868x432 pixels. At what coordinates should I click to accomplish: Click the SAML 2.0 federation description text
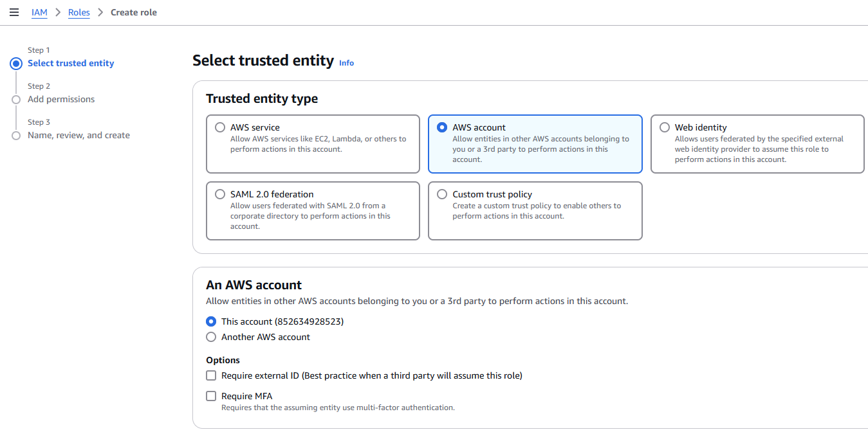[x=310, y=216]
